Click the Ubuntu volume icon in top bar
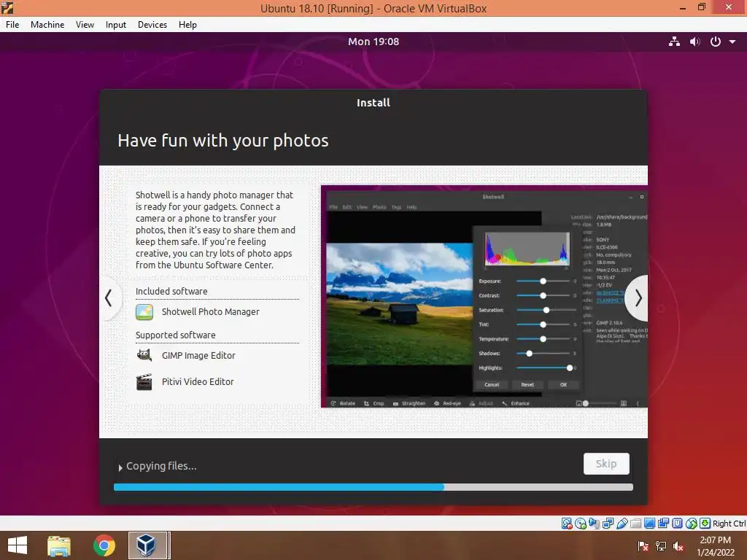Viewport: 747px width, 560px height. pos(695,42)
